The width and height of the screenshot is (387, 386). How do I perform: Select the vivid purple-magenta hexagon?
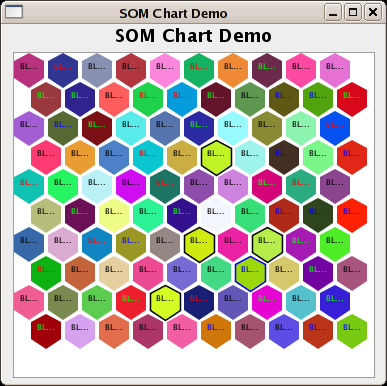tap(131, 186)
